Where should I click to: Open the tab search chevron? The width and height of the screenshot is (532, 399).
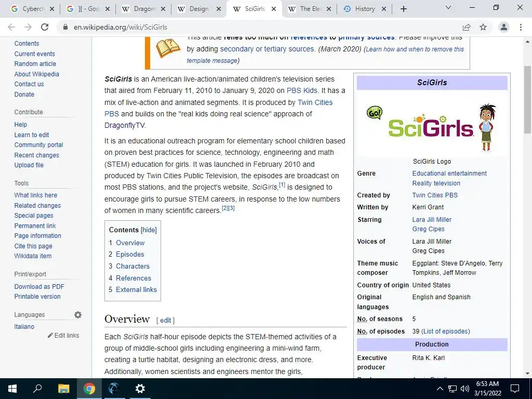click(448, 7)
